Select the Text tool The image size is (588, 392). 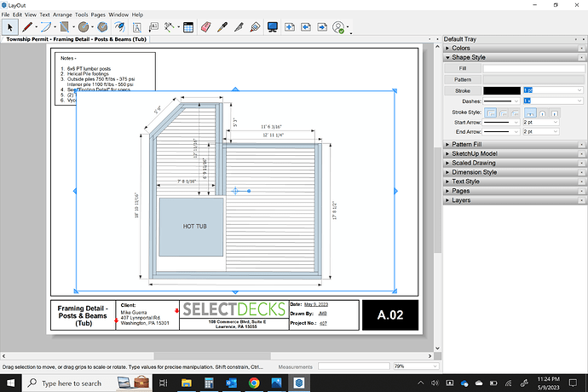tap(136, 27)
